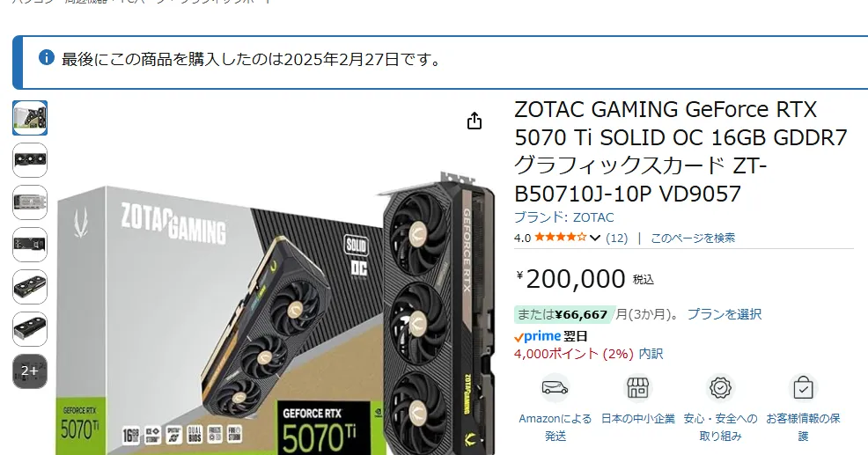
Task: Open the 2+ more images thumbnail
Action: tap(30, 371)
